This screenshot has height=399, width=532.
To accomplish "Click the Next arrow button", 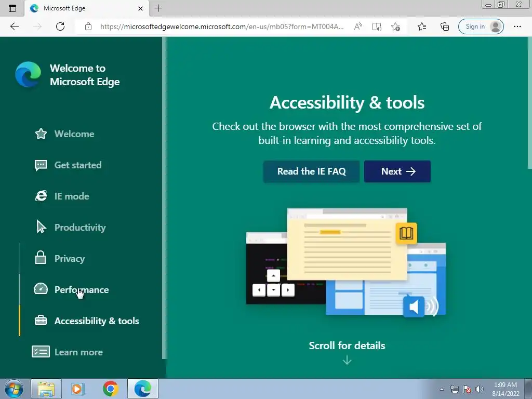I will point(397,171).
